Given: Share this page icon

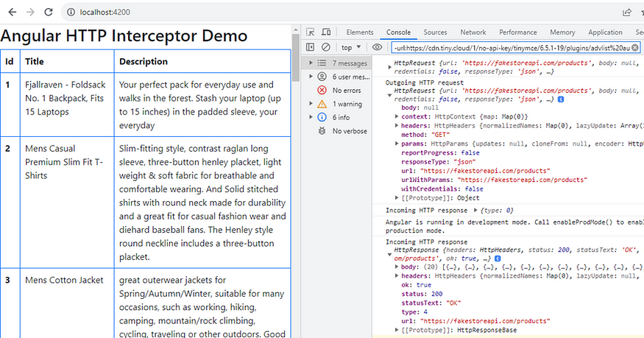Looking at the screenshot, I should [627, 13].
